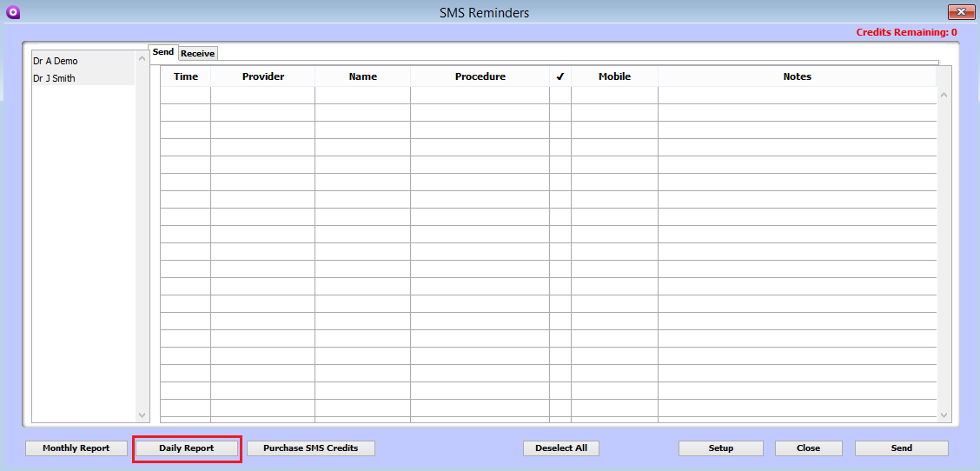Open the Daily Report

pyautogui.click(x=186, y=448)
